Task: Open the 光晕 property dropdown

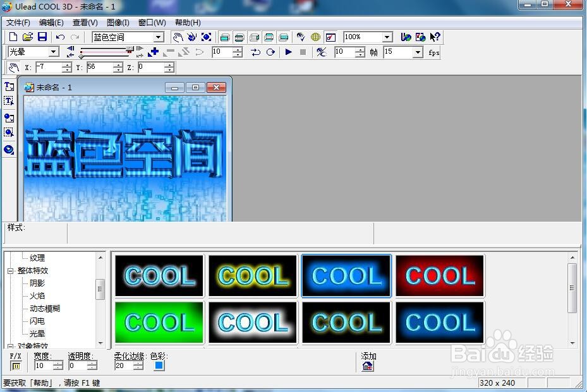Action: click(54, 52)
